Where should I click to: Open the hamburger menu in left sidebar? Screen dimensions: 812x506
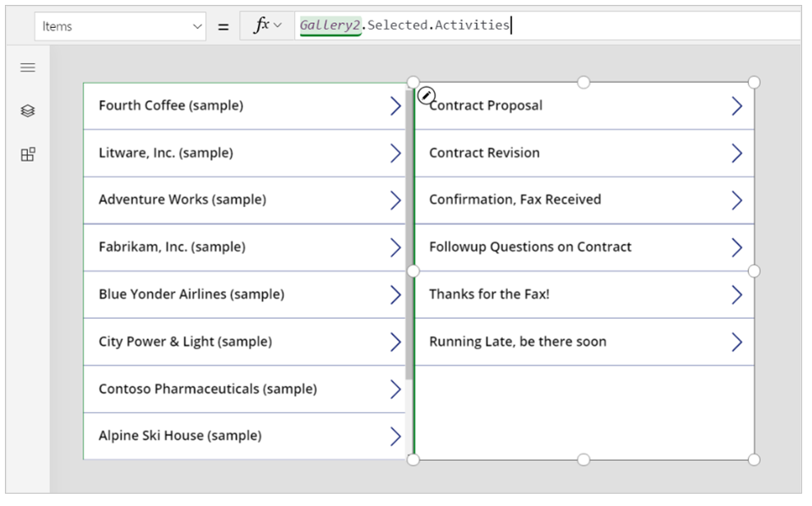(x=28, y=67)
